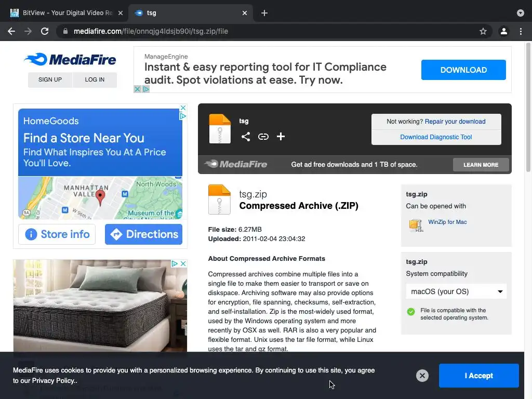
Task: Click the tsg file icon in dark header
Action: pos(220,129)
